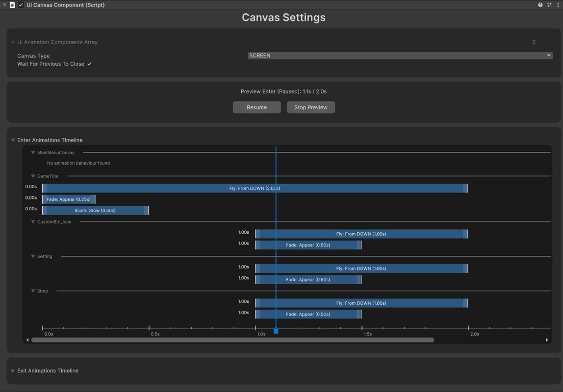Click the Resume preview button

point(256,107)
